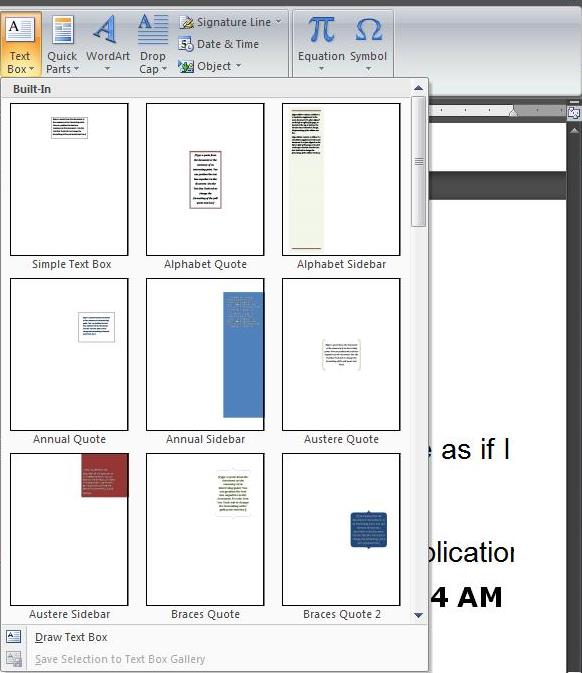
Task: Select the Alphabet Sidebar thumbnail
Action: pyautogui.click(x=341, y=179)
